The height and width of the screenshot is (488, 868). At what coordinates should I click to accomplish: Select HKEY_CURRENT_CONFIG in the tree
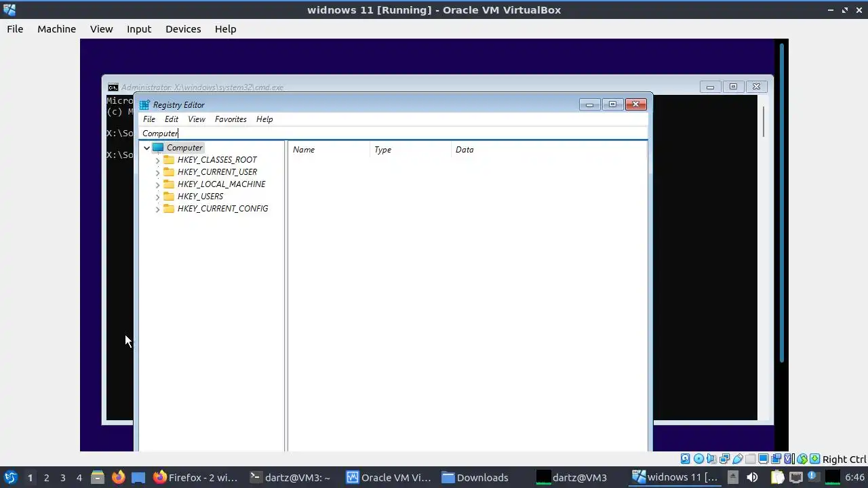222,209
